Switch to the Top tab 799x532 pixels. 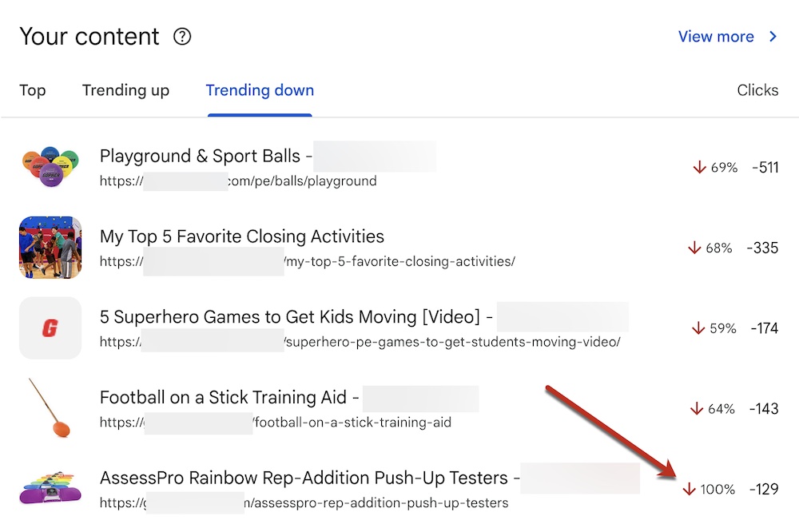pyautogui.click(x=33, y=90)
